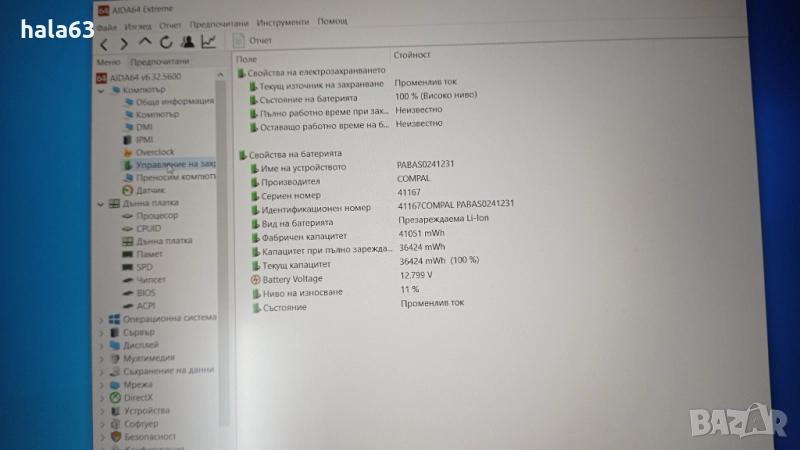Collapse the Дънна платка tree node
Viewport: 800px width, 450px height.
(x=100, y=203)
